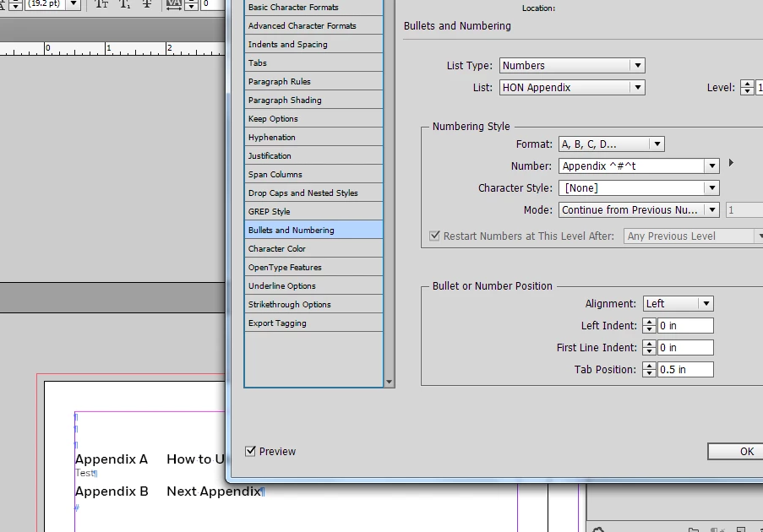The height and width of the screenshot is (532, 763).
Task: Open the List Type dropdown
Action: point(572,65)
